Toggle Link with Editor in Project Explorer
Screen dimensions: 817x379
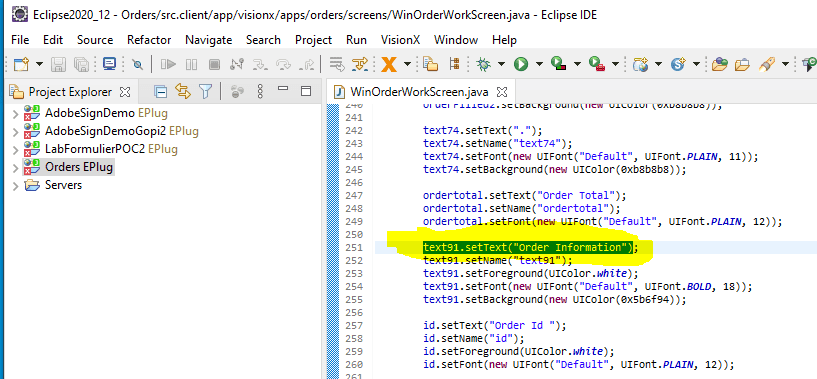(183, 92)
